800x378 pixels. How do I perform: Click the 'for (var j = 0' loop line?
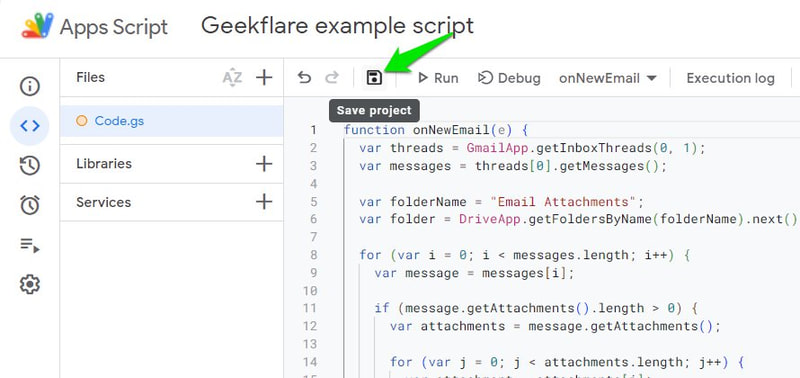tap(567, 362)
